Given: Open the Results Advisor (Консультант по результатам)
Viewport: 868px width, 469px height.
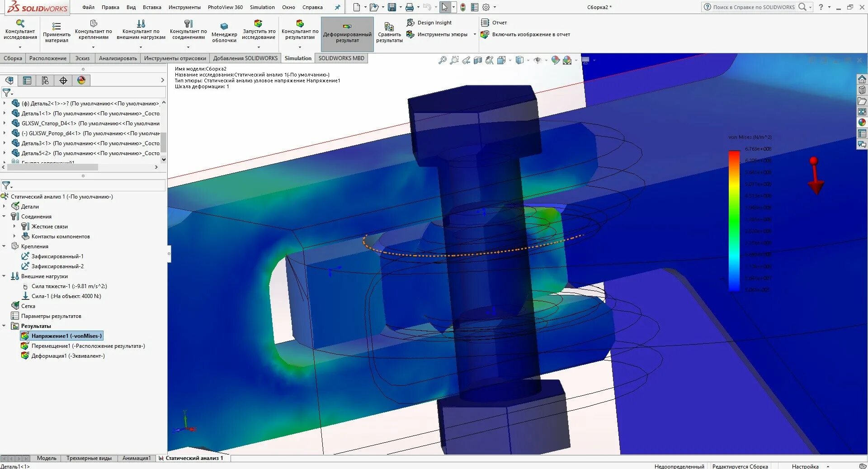Looking at the screenshot, I should tap(300, 30).
